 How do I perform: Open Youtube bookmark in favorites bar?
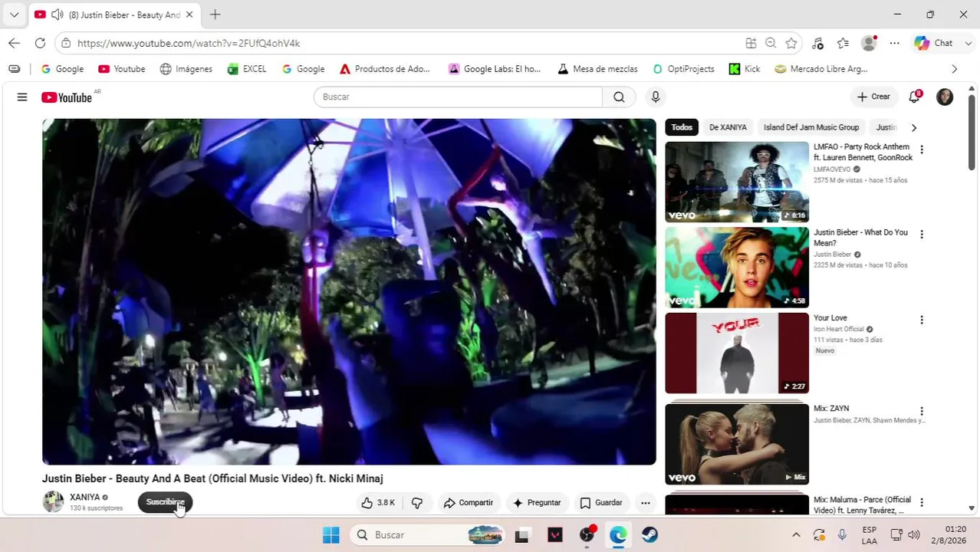121,69
